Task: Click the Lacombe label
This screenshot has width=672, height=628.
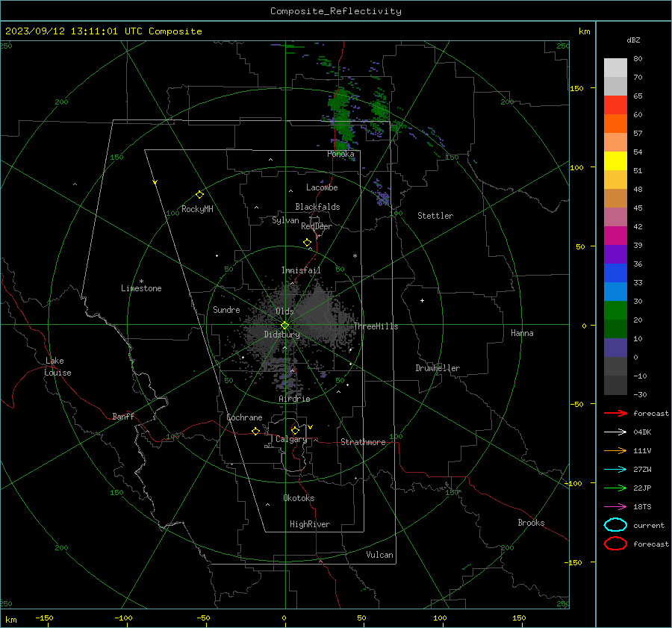Action: coord(322,187)
